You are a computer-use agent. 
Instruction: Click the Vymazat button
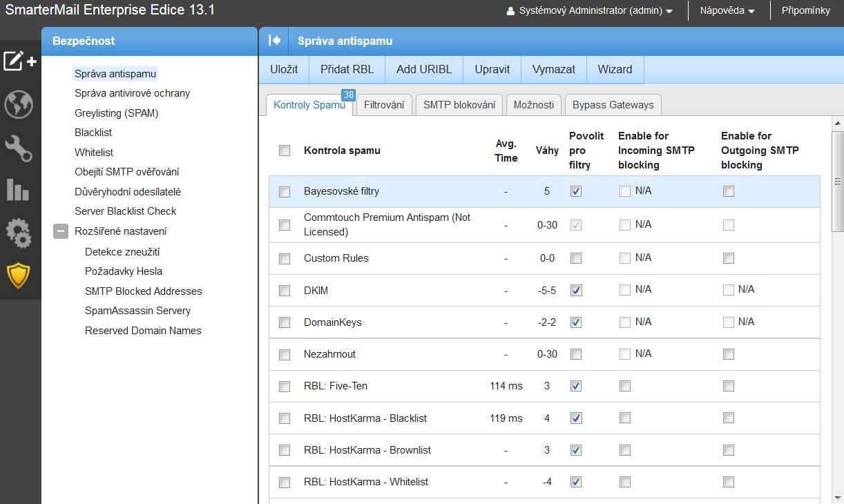coord(554,69)
